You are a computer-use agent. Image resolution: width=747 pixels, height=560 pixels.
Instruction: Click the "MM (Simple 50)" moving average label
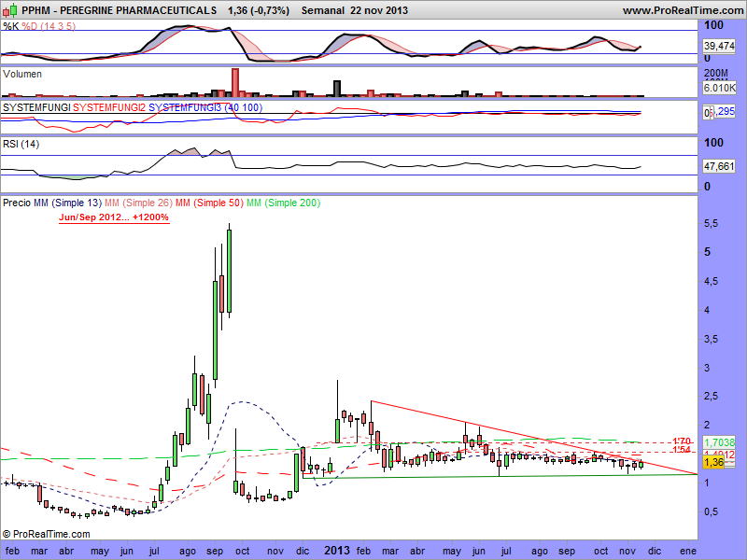pos(209,203)
